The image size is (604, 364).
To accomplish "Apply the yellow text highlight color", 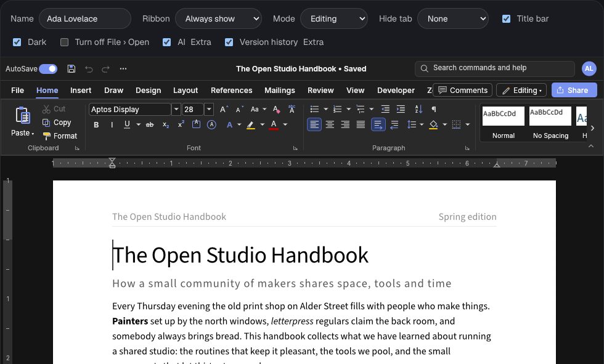I will pyautogui.click(x=251, y=124).
